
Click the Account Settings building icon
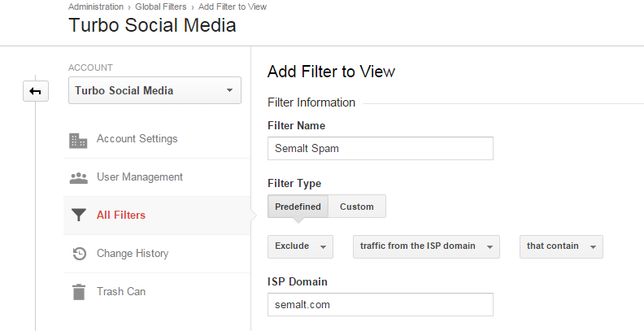click(79, 140)
